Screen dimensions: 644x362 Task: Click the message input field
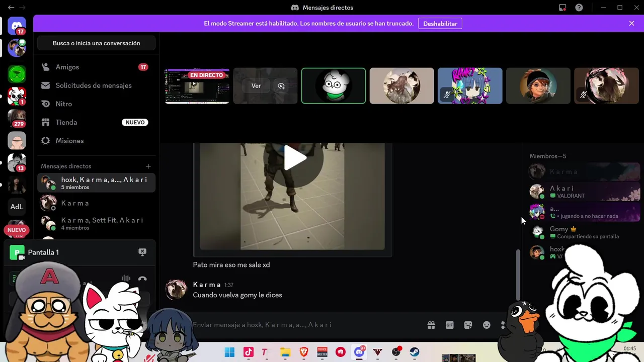click(302, 325)
